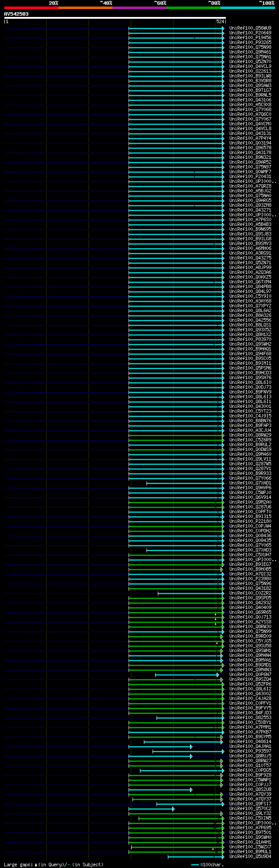The width and height of the screenshot is (279, 868).
Task: Open hit UniRef100_Q9LV11
Action: pos(250,459)
